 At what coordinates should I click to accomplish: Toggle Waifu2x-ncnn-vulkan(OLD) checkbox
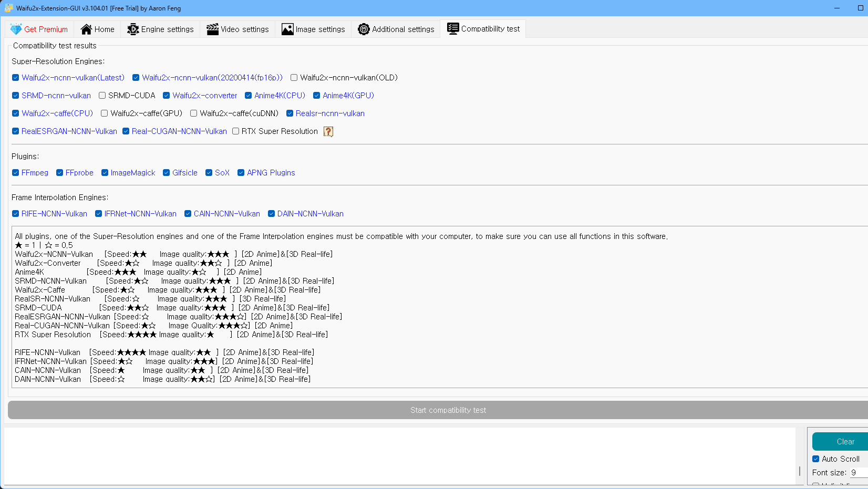pyautogui.click(x=294, y=78)
